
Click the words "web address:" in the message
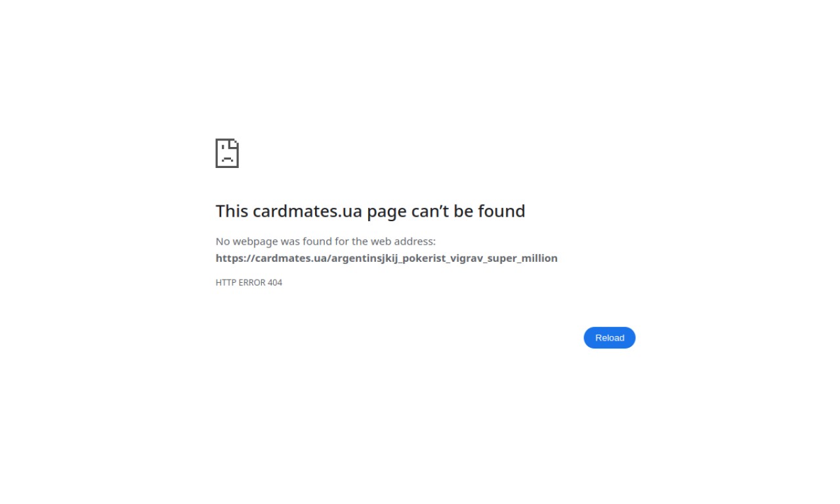point(403,241)
